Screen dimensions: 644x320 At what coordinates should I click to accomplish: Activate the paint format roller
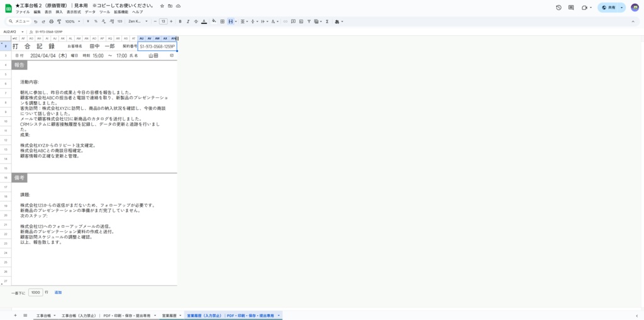point(59,21)
